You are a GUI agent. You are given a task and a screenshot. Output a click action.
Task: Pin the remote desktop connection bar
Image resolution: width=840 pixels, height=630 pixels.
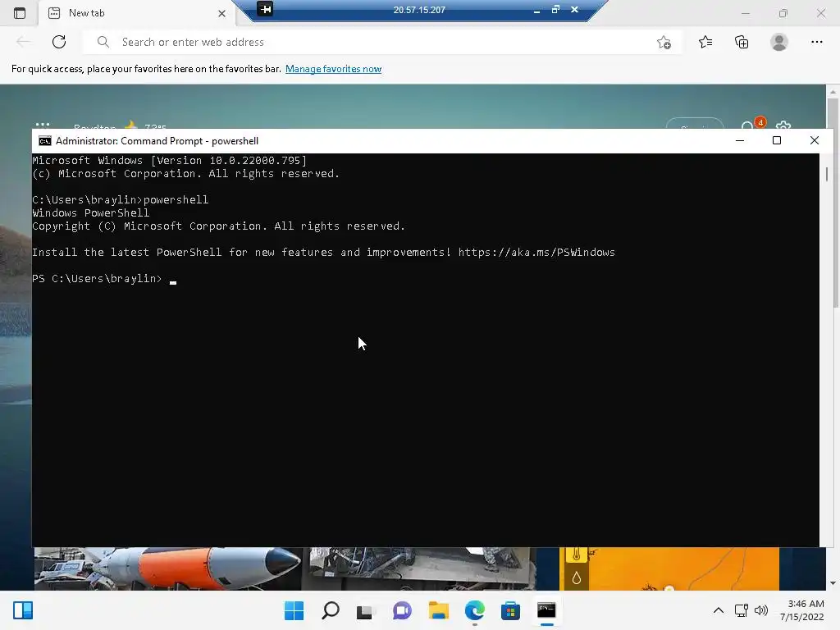[x=265, y=9]
